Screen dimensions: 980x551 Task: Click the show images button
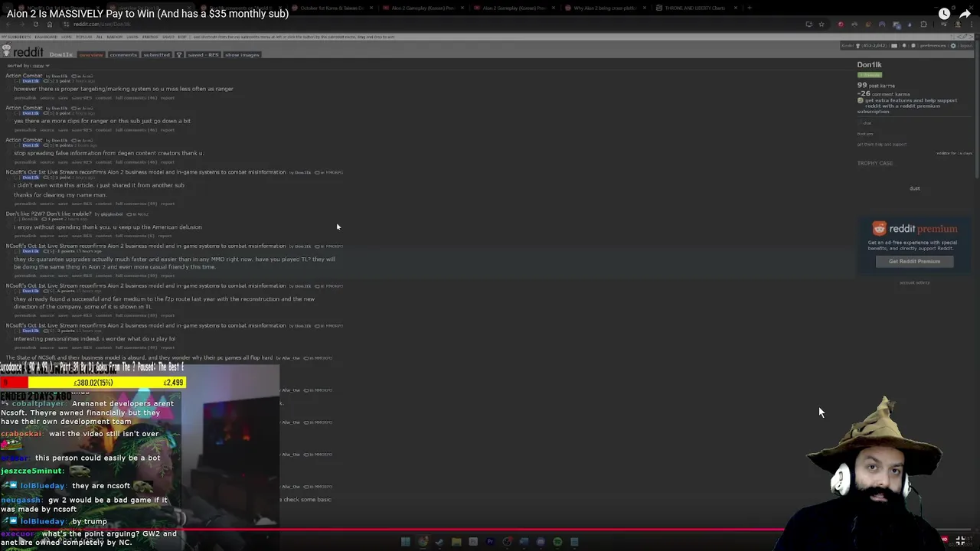pyautogui.click(x=242, y=55)
